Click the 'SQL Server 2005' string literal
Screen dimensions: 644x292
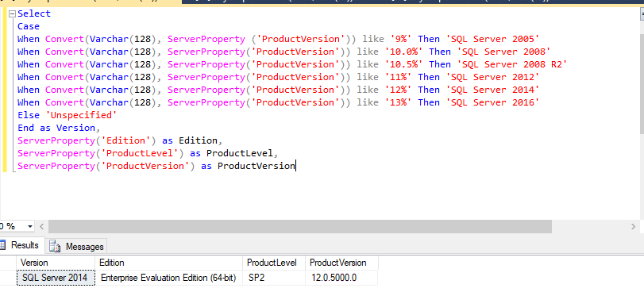coord(492,39)
